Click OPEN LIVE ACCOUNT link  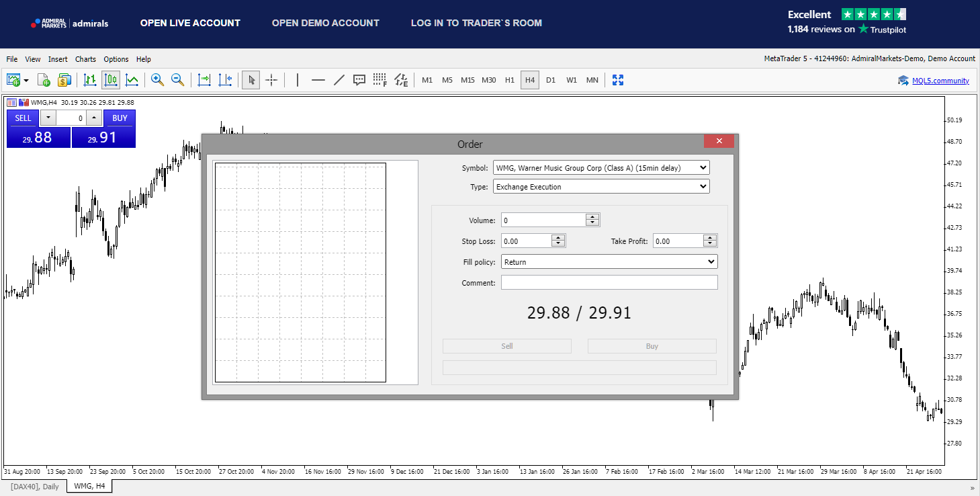(190, 23)
